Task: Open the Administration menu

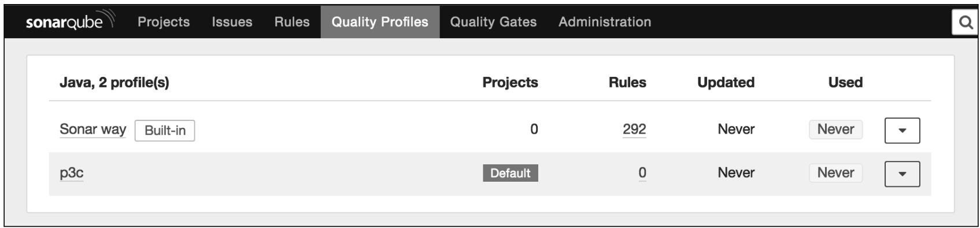Action: tap(605, 22)
